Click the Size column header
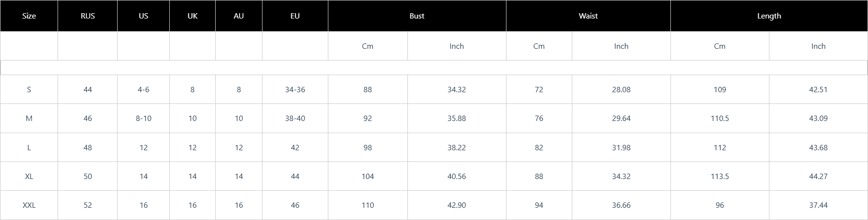This screenshot has width=868, height=220. [x=29, y=16]
